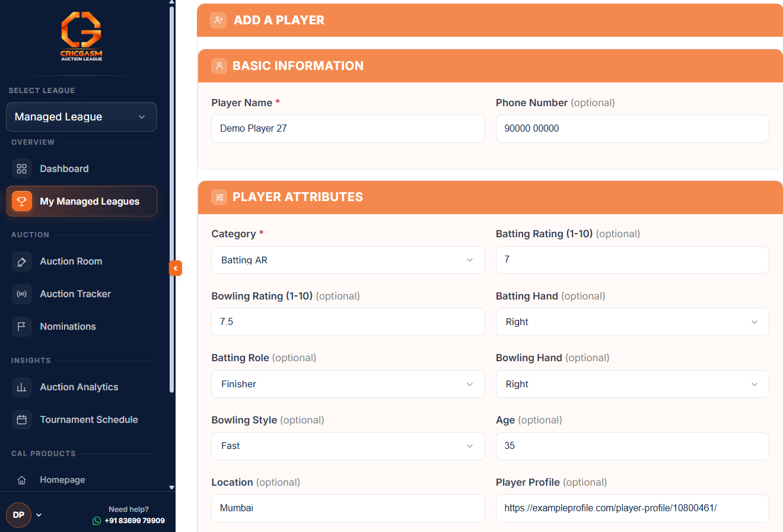
Task: Click the trophy icon for My Managed Leagues
Action: point(22,201)
